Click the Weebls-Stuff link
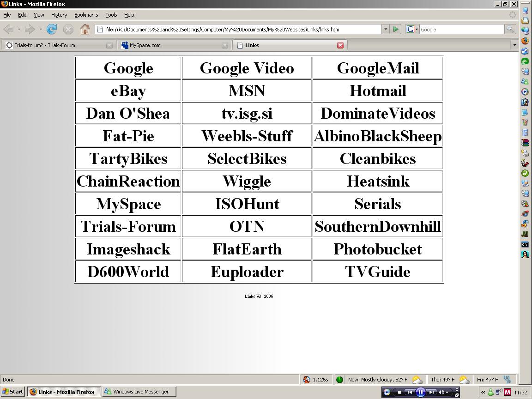Screen dimensions: 532x399 pos(247,136)
